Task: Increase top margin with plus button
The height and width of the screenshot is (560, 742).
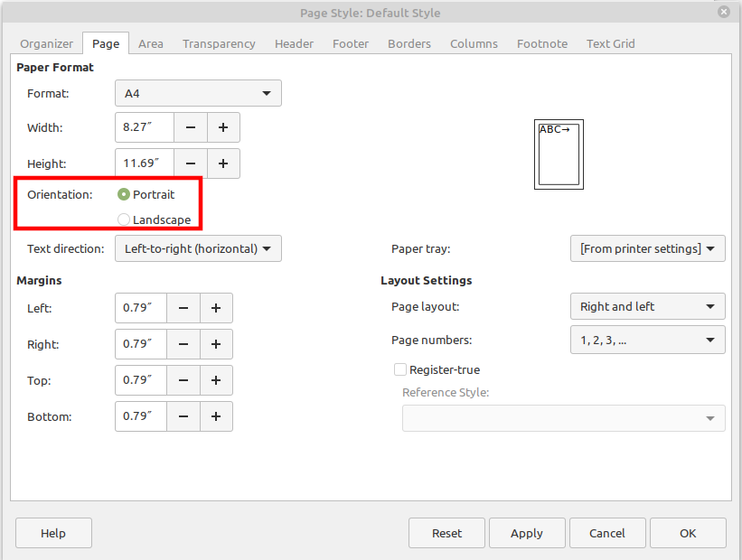Action: tap(216, 380)
